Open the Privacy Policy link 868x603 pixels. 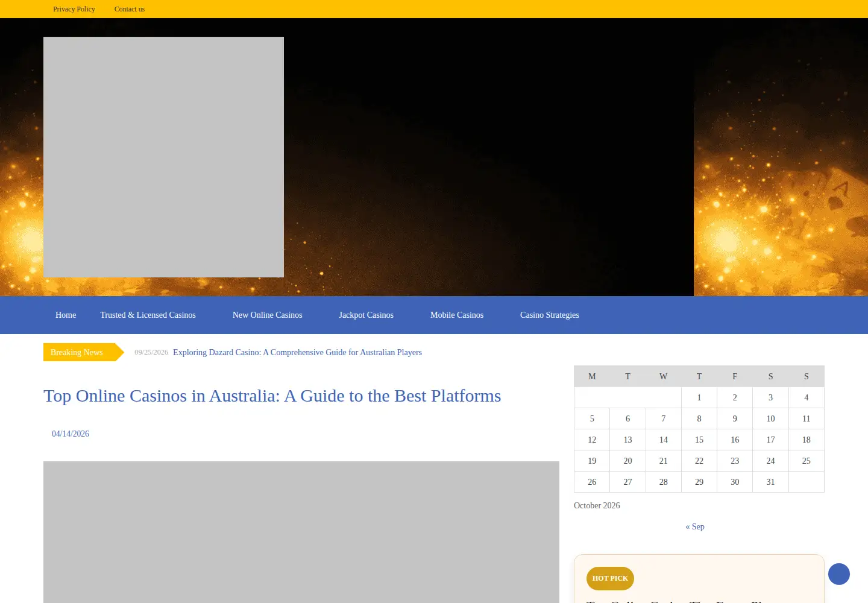tap(74, 9)
